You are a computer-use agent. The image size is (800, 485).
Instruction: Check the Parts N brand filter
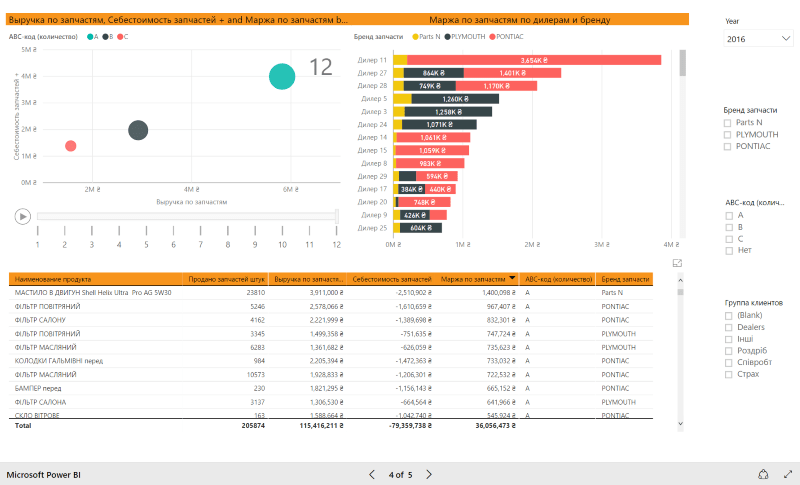point(728,123)
